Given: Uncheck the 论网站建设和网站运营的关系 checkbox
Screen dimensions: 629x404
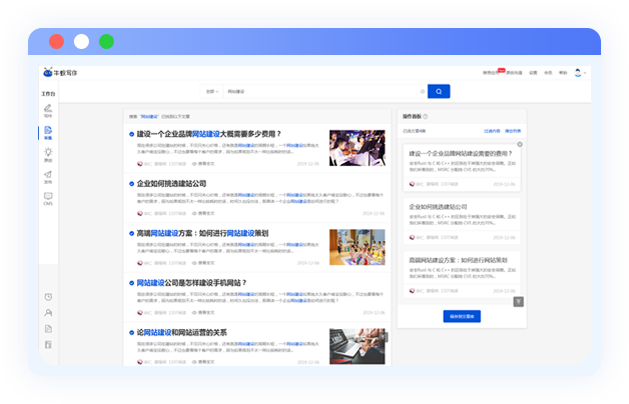Looking at the screenshot, I should point(132,333).
